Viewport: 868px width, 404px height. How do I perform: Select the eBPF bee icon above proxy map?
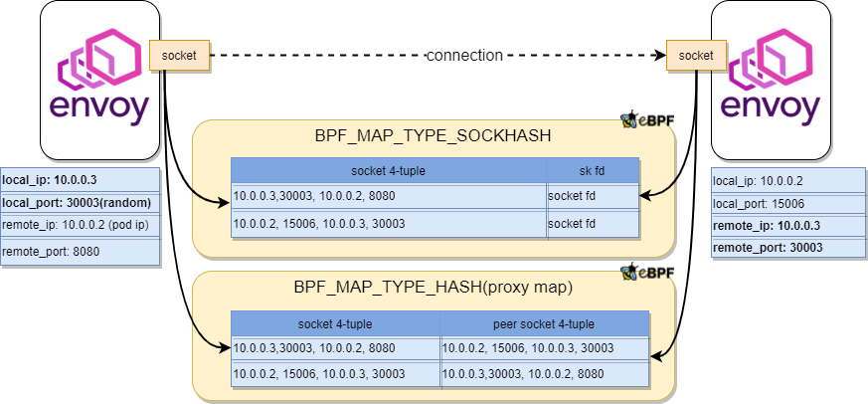click(x=646, y=271)
